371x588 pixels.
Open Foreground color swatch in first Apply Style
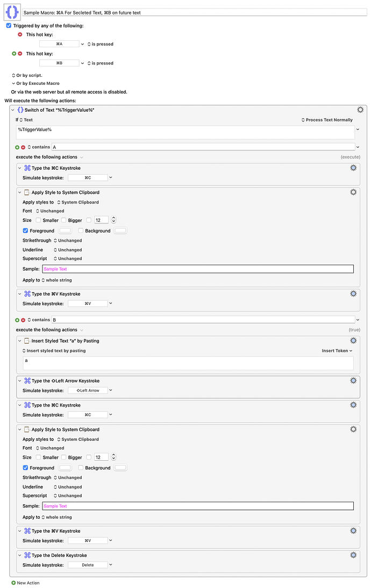click(x=65, y=230)
